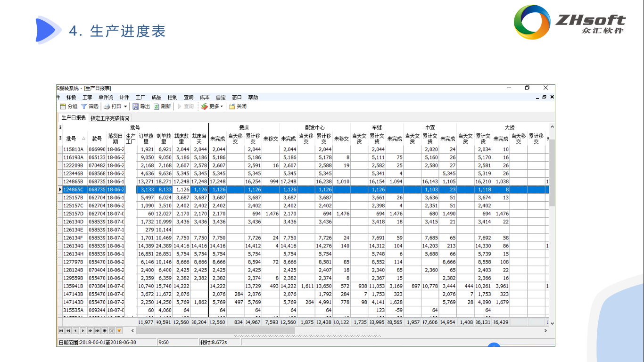Switch to 指定工序完成情况 tab

(x=110, y=118)
